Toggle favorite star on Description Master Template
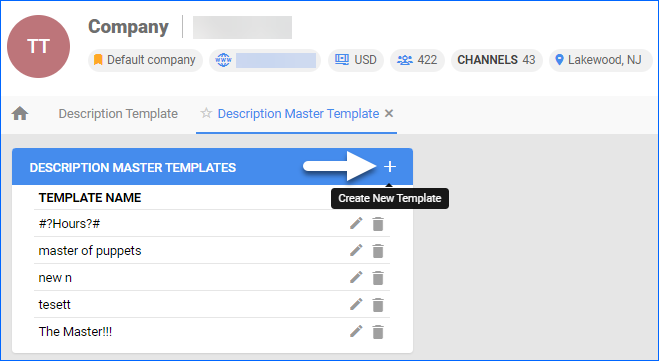The width and height of the screenshot is (659, 361). click(206, 113)
